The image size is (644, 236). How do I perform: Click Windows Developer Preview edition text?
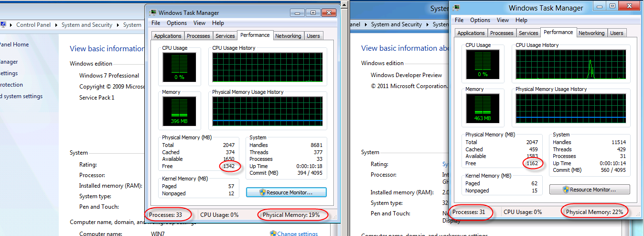point(407,75)
